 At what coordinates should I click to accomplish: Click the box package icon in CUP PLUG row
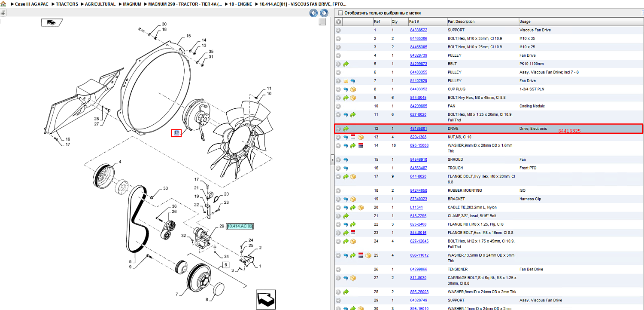point(353,89)
